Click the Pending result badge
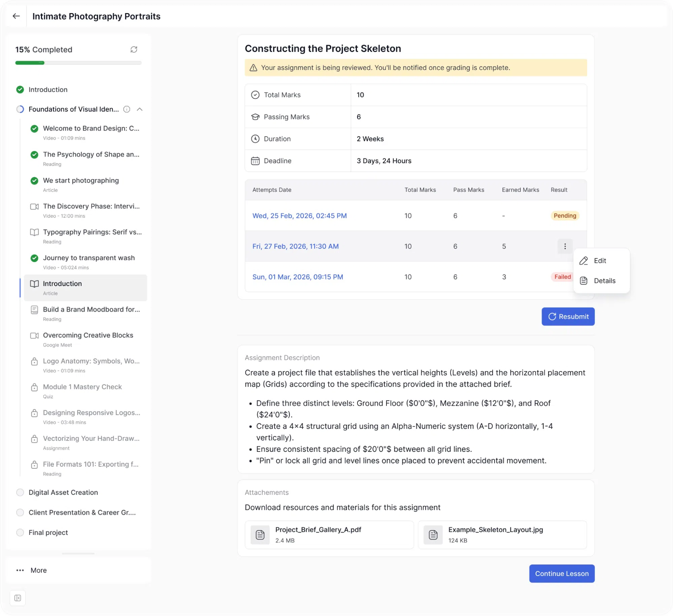The image size is (673, 616). [x=565, y=216]
